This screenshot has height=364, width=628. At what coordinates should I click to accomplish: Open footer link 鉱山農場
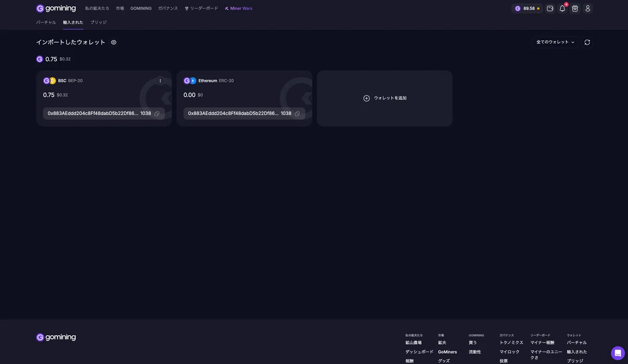coord(413,343)
